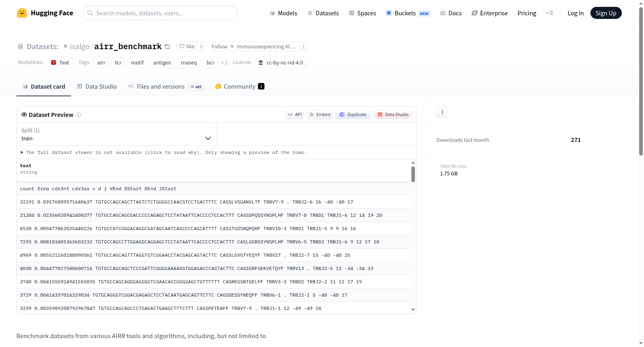Expand the additional navigation menu
644x347 pixels.
coord(549,13)
